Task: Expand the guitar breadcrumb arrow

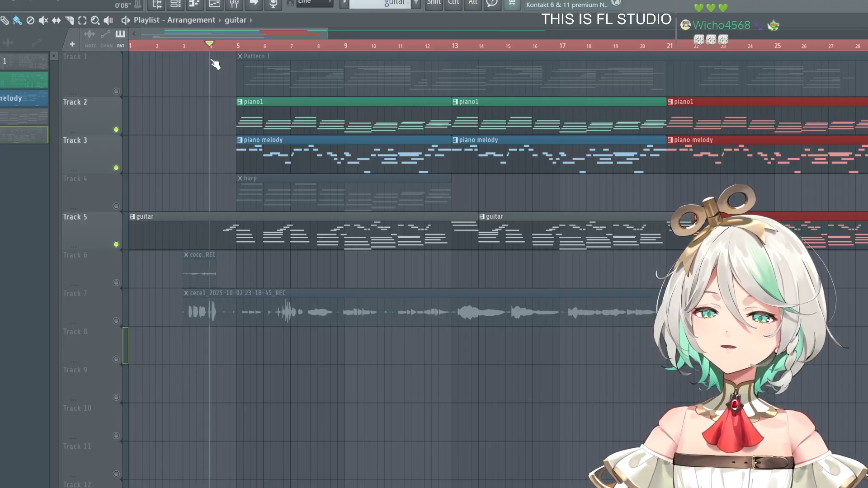Action: tap(251, 20)
